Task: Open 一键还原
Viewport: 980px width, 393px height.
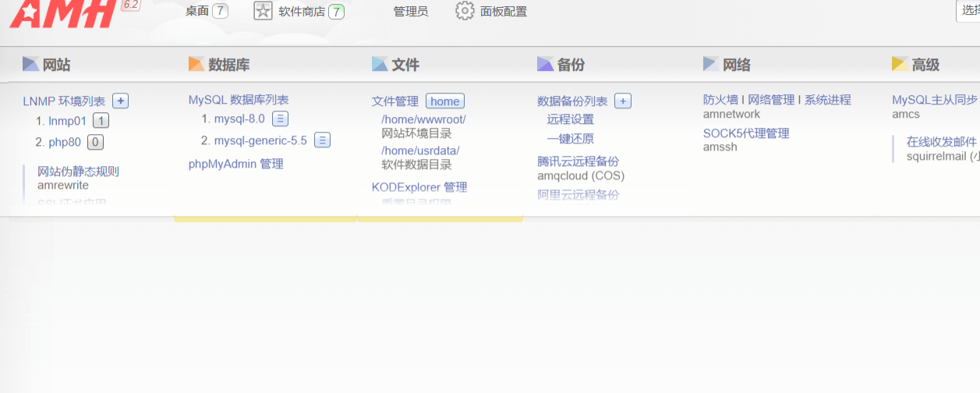Action: 571,139
